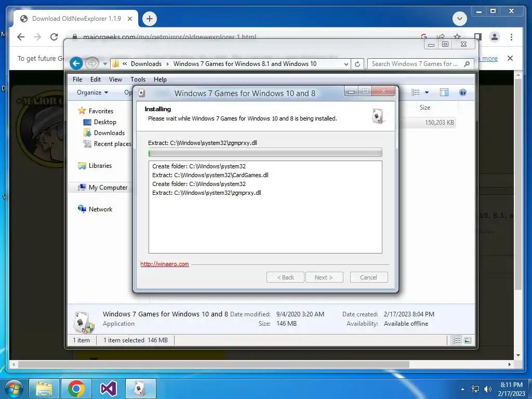Click the magnifier icon in Explorer search box

[467, 64]
